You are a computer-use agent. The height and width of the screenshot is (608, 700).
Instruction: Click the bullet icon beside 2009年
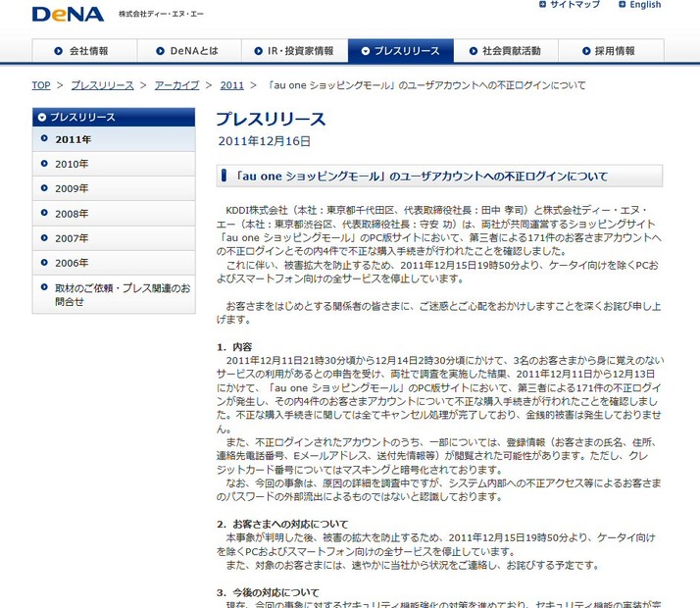(44, 188)
